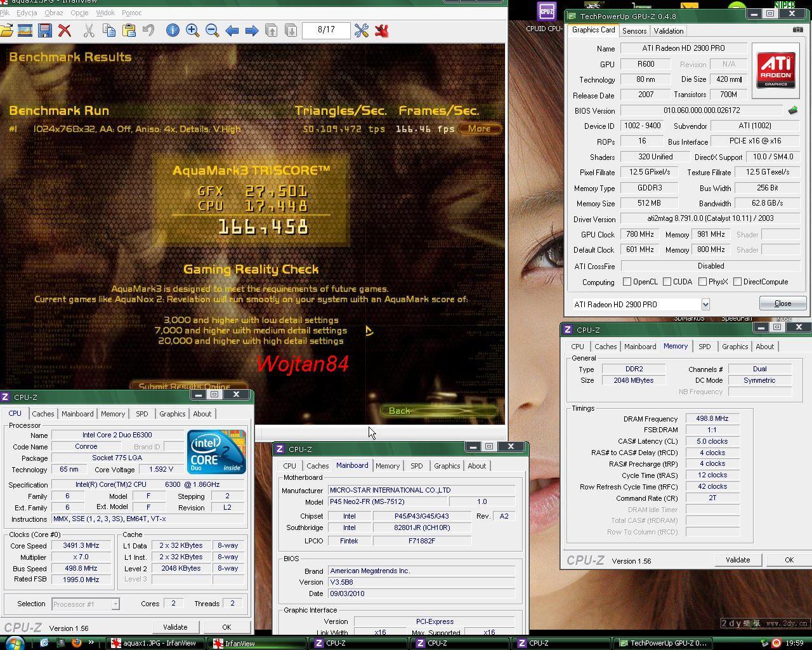
Task: Click the BIOS save chip icon in GPU-Z
Action: pos(792,110)
